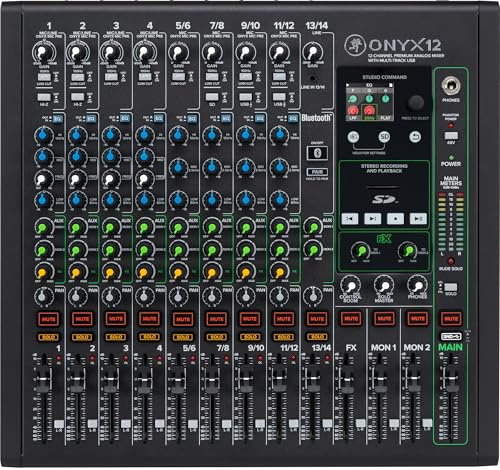Viewport: 500px width, 470px height.
Task: Click the FX to Mon 1 knob
Action: (x=361, y=250)
